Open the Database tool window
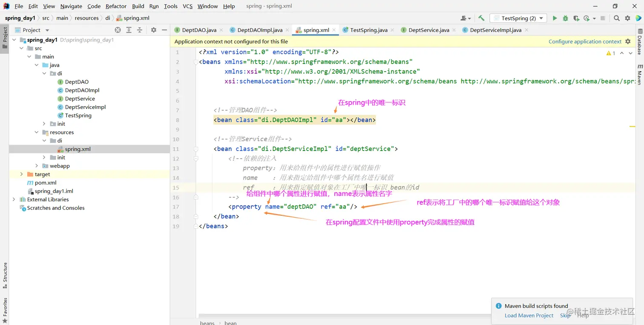 (x=639, y=42)
